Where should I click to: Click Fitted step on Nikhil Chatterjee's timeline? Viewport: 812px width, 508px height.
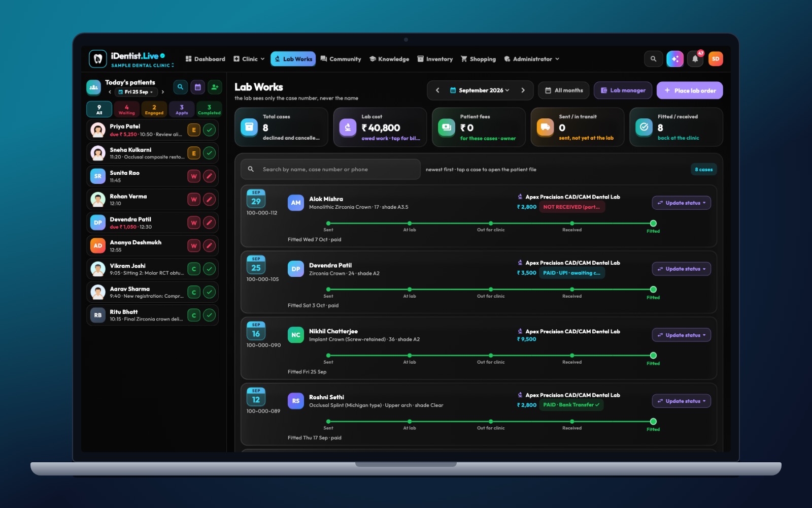(653, 356)
